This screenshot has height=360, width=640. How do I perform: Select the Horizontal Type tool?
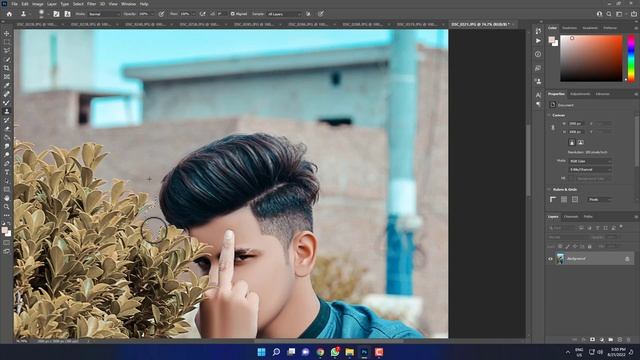(x=7, y=172)
